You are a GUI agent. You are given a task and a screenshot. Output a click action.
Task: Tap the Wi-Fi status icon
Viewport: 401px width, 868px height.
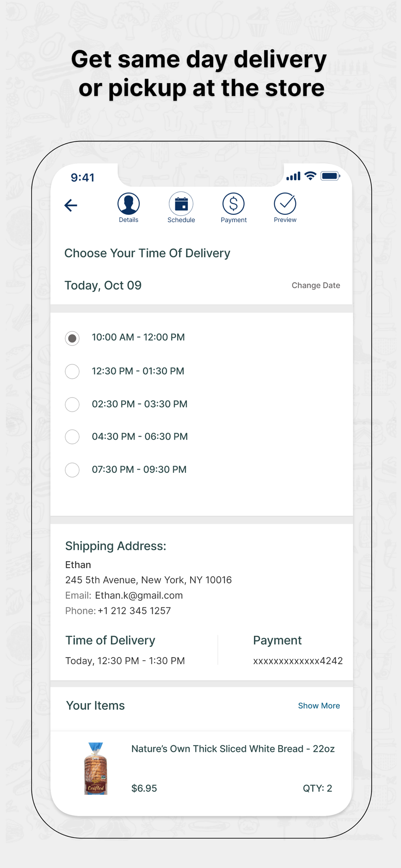310,176
